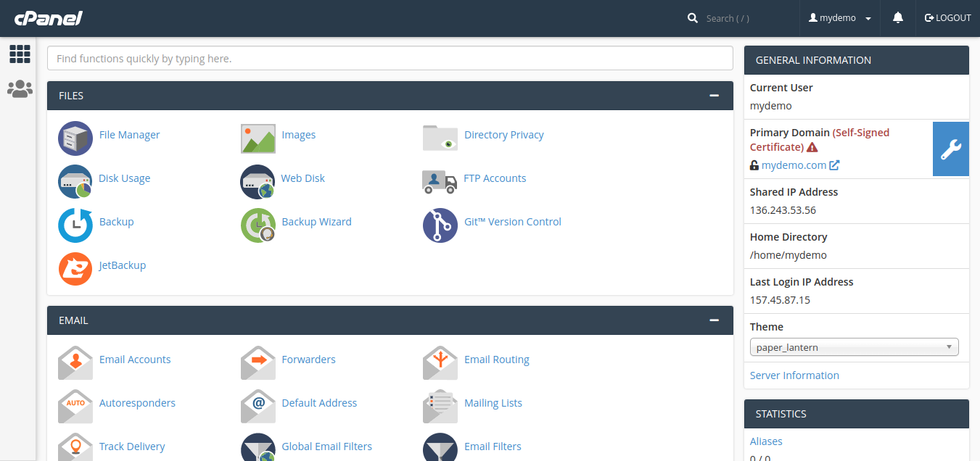Open JetBackup
This screenshot has height=461, width=980.
click(x=122, y=265)
